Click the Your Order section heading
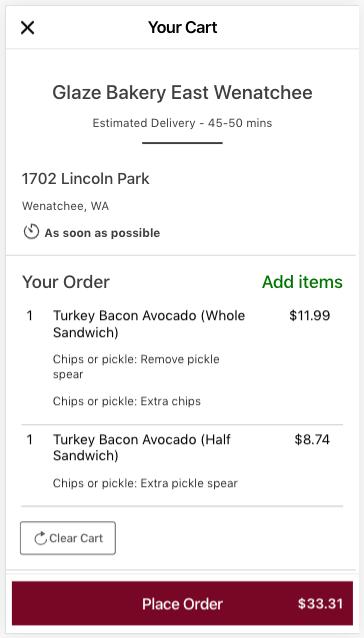364x638 pixels. (x=66, y=282)
